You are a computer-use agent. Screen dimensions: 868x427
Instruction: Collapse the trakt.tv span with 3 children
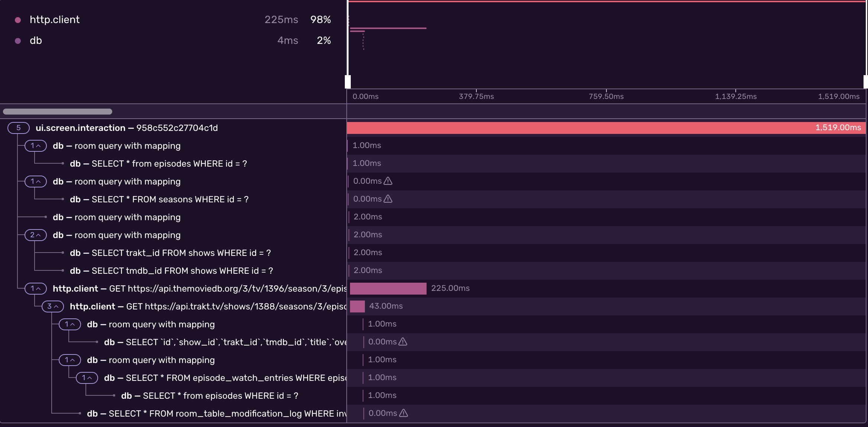click(x=53, y=306)
